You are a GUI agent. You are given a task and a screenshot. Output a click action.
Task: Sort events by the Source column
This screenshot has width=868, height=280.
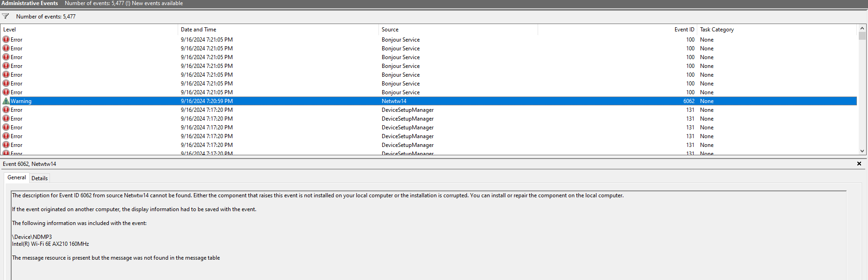(x=457, y=30)
